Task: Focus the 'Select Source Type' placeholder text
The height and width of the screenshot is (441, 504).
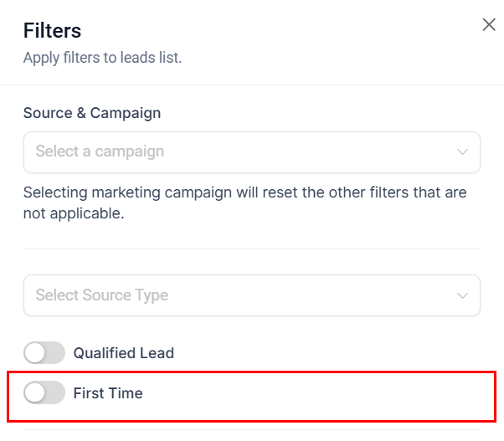Action: point(101,295)
